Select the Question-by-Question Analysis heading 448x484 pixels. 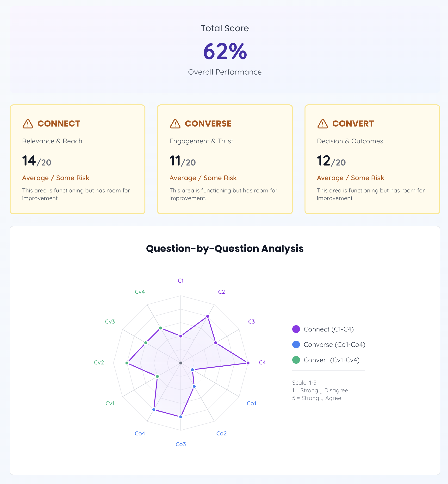(x=224, y=248)
